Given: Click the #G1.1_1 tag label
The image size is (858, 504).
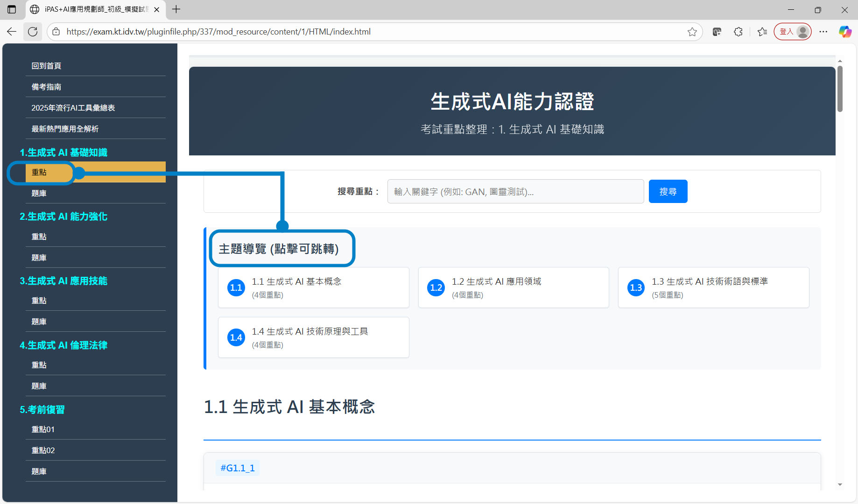Looking at the screenshot, I should (238, 468).
